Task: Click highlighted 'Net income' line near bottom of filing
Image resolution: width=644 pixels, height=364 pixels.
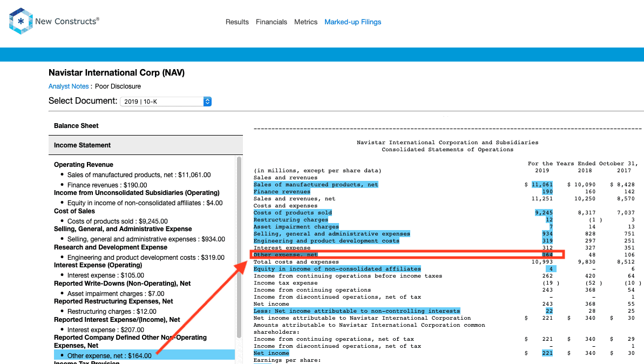Action: point(271,353)
